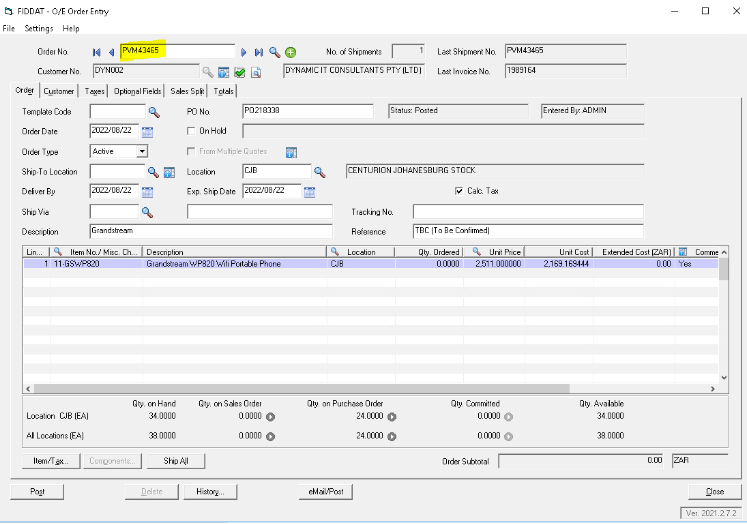This screenshot has height=524, width=747.
Task: Click the next order arrow
Action: [243, 51]
